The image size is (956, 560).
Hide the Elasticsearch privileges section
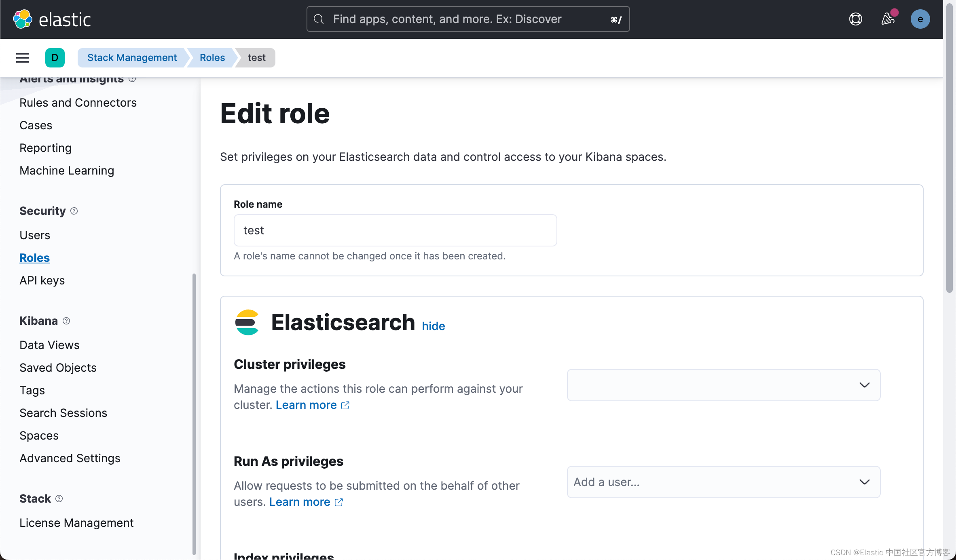[x=433, y=326]
